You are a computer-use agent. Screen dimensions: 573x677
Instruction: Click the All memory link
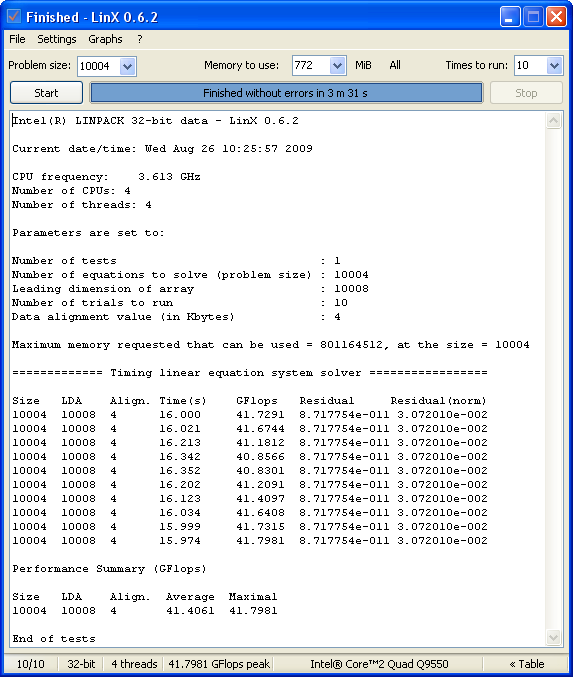click(395, 65)
